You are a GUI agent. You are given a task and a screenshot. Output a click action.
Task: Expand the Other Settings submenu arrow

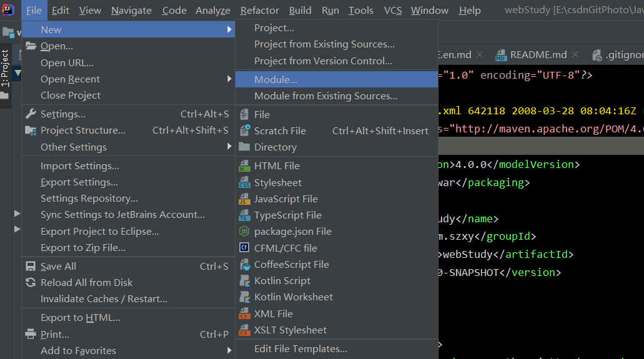(x=229, y=146)
